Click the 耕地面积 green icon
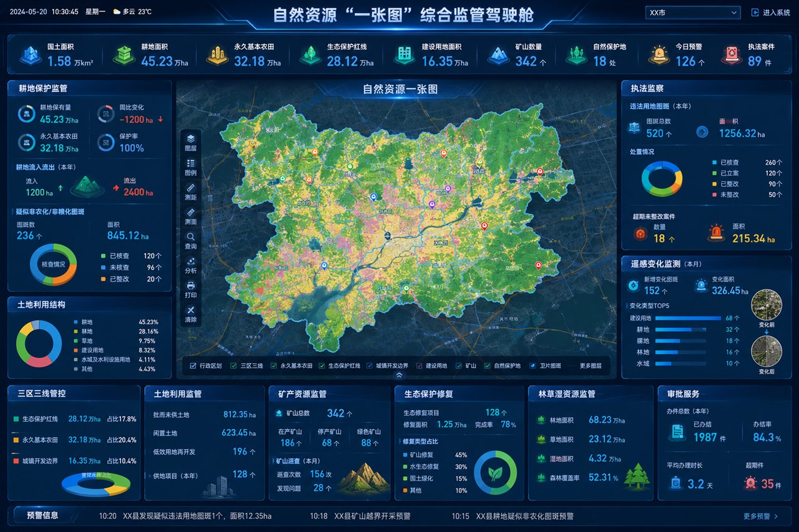Viewport: 799px width, 532px height. pos(124,55)
